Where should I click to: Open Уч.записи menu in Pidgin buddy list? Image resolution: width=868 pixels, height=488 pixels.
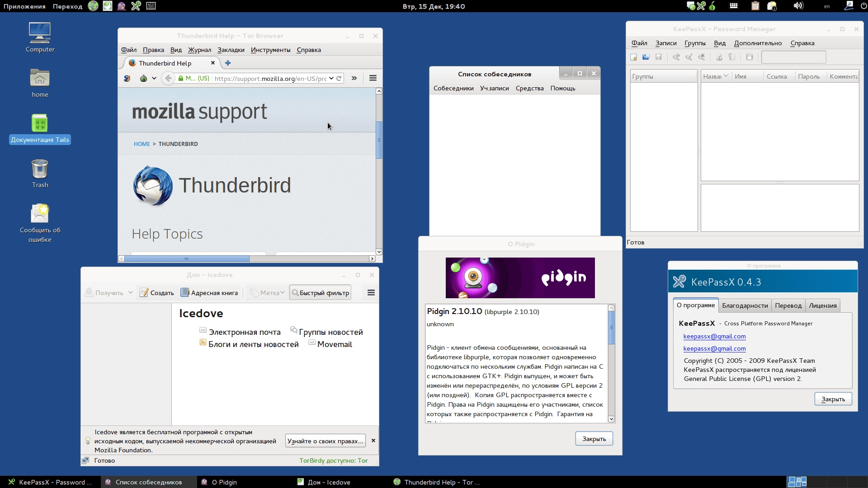[x=494, y=88]
